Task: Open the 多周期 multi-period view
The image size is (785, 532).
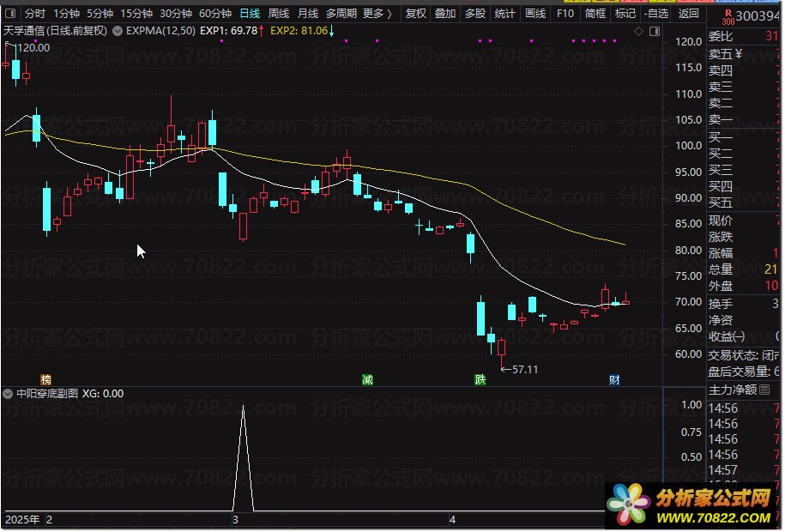Action: 341,14
